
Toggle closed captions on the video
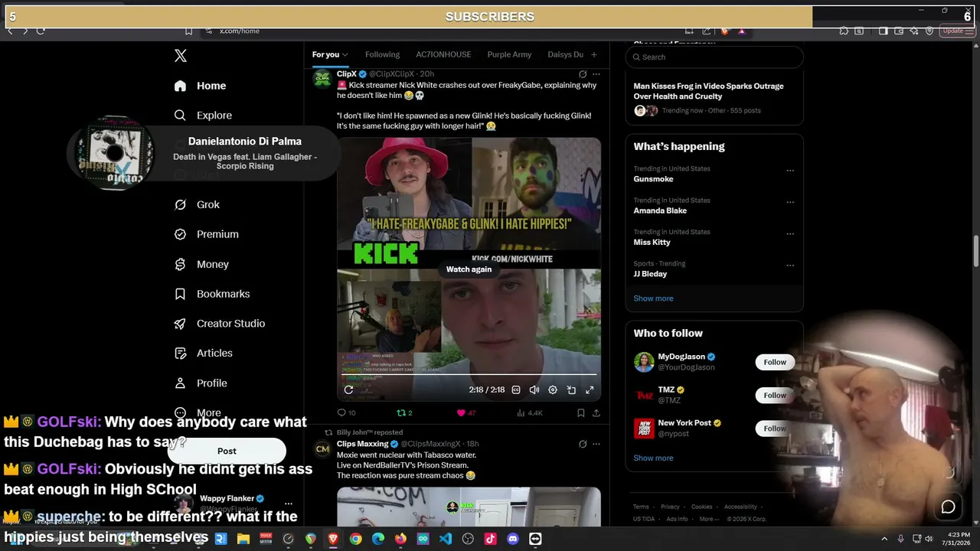click(x=516, y=390)
